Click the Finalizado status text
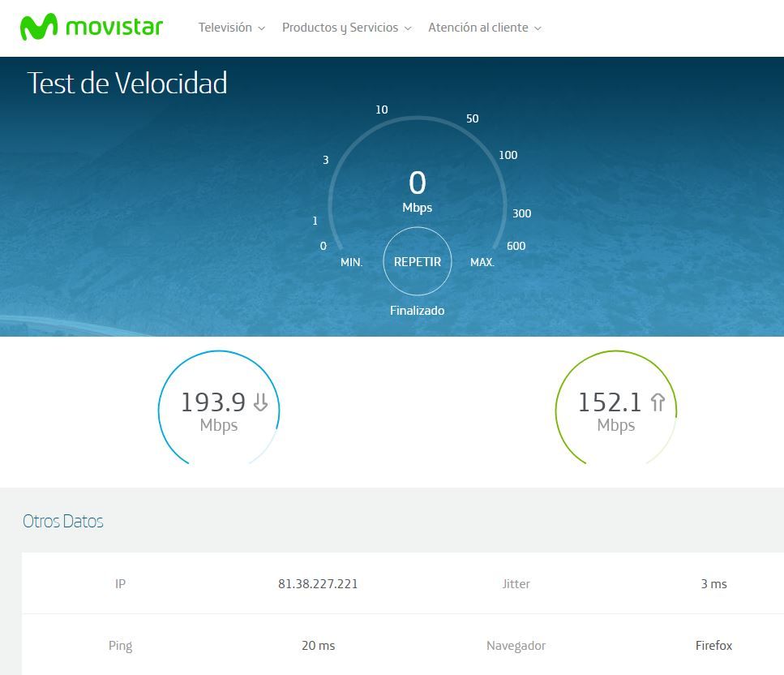Viewport: 784px width, 675px height. (x=417, y=311)
